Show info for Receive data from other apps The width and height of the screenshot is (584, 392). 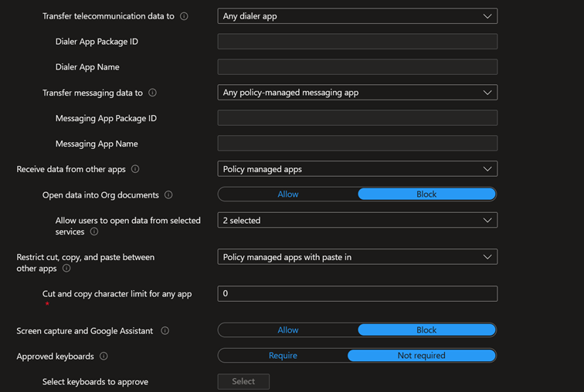[x=135, y=169]
